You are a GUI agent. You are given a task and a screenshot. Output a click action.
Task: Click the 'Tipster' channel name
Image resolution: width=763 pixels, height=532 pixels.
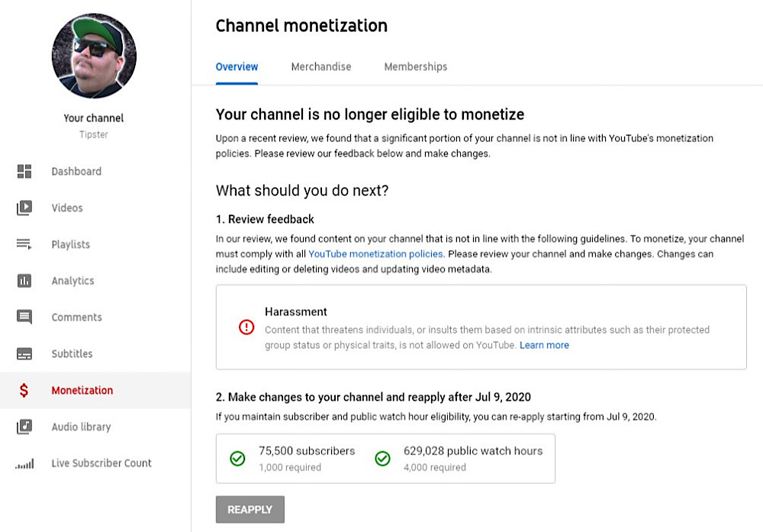point(93,135)
